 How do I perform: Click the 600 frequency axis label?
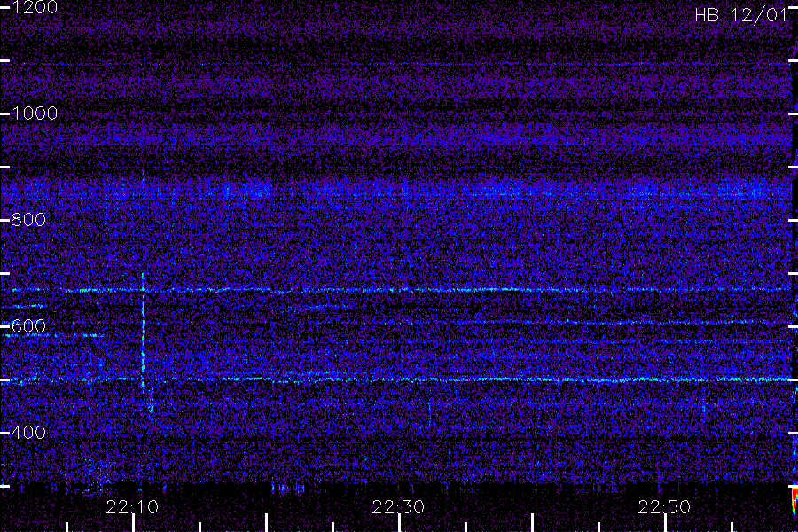(x=28, y=325)
